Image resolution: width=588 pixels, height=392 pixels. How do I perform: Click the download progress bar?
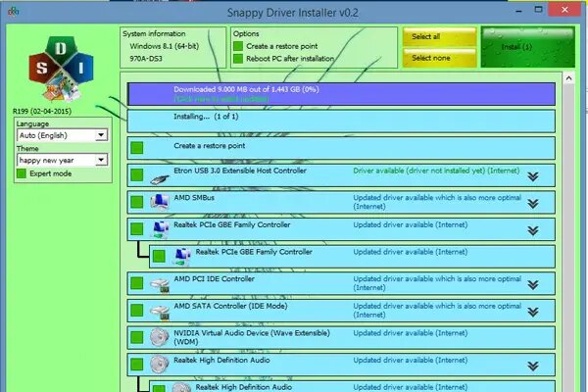point(341,94)
